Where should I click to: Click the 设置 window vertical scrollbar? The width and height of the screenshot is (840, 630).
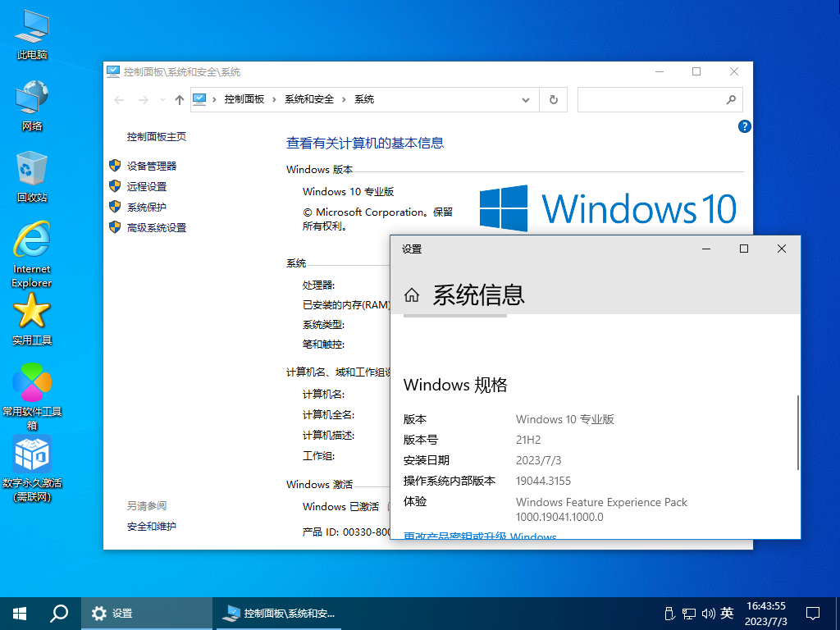pyautogui.click(x=797, y=433)
